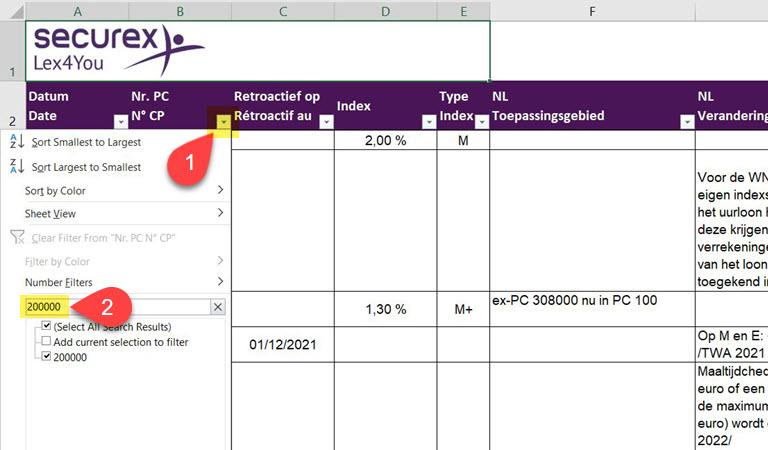Open the Retroactief op filter dropdown
The image size is (768, 450).
tap(324, 122)
